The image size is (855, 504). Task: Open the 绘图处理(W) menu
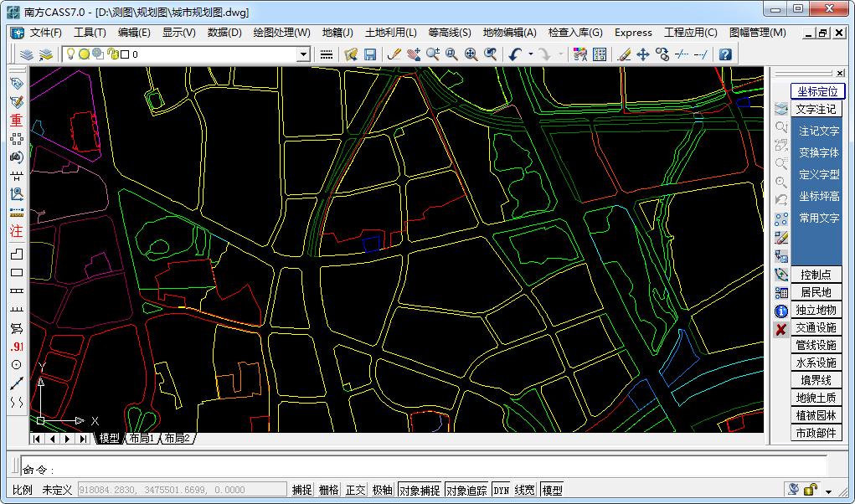(x=281, y=33)
